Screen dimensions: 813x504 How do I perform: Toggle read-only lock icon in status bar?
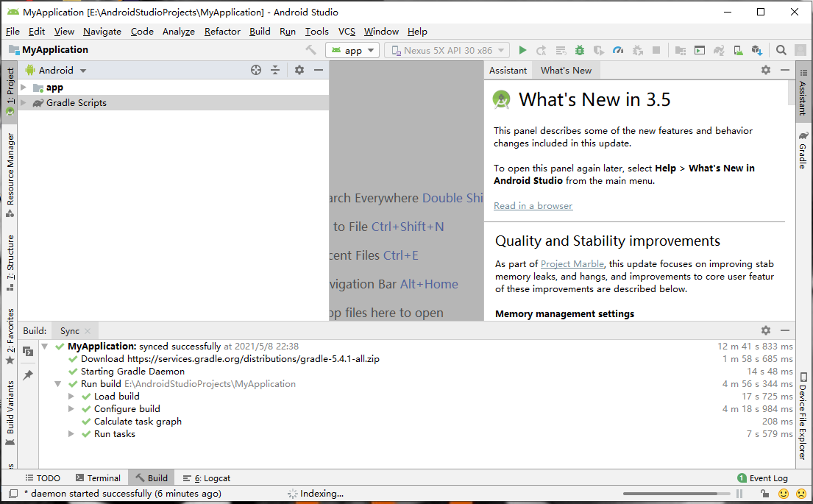click(x=764, y=494)
